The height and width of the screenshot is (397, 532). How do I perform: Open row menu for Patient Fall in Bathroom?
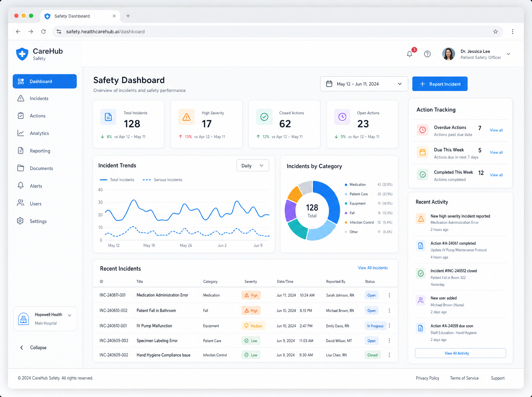point(389,310)
